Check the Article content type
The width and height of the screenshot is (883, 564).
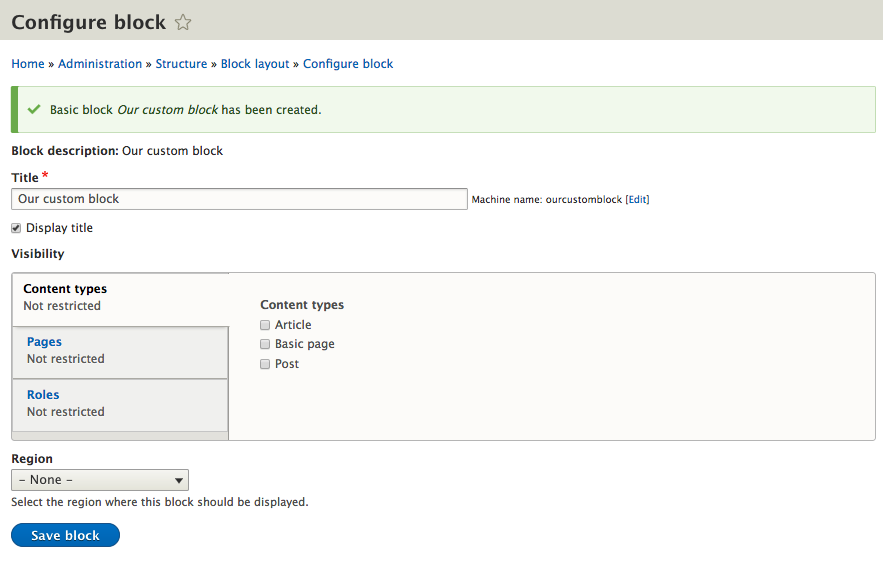tap(265, 325)
